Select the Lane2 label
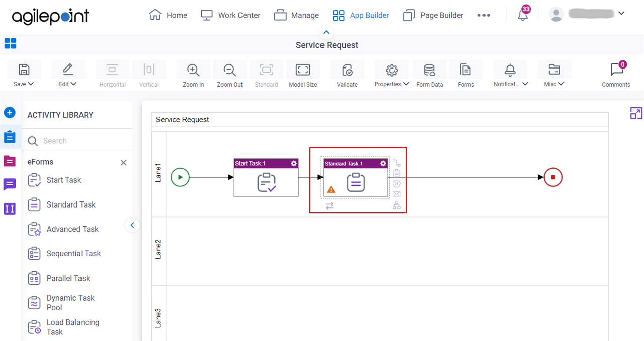 point(158,249)
